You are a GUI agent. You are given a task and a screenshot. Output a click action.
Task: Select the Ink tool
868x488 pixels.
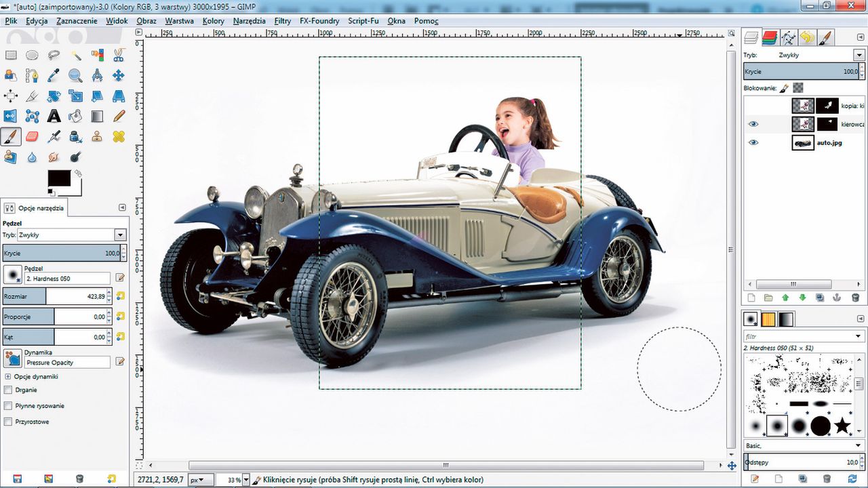75,137
